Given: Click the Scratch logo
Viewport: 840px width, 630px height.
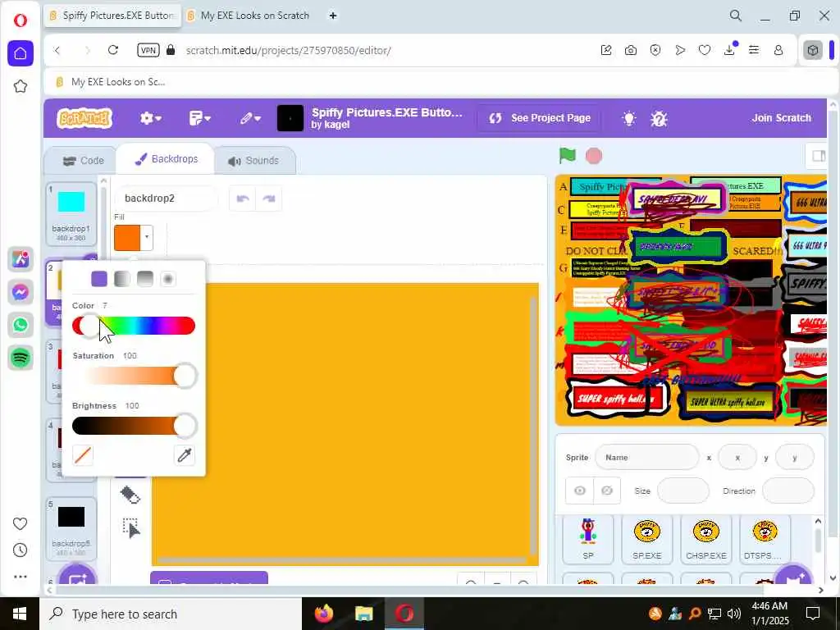Looking at the screenshot, I should click(x=84, y=118).
